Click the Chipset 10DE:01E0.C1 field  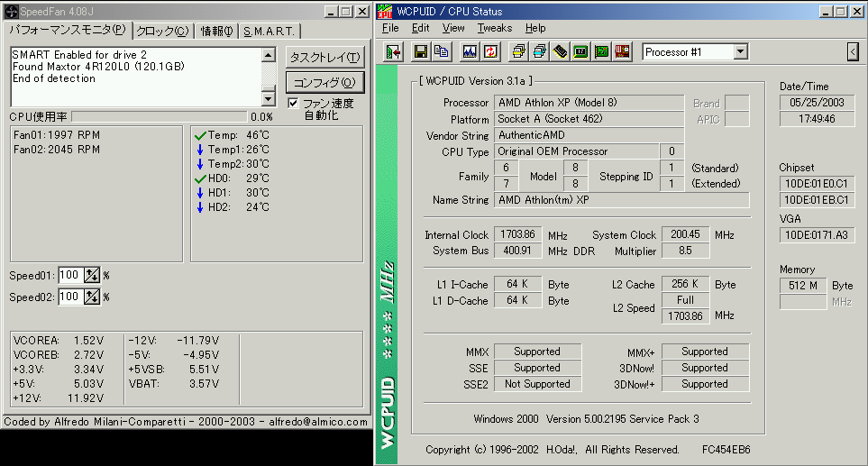pos(817,184)
